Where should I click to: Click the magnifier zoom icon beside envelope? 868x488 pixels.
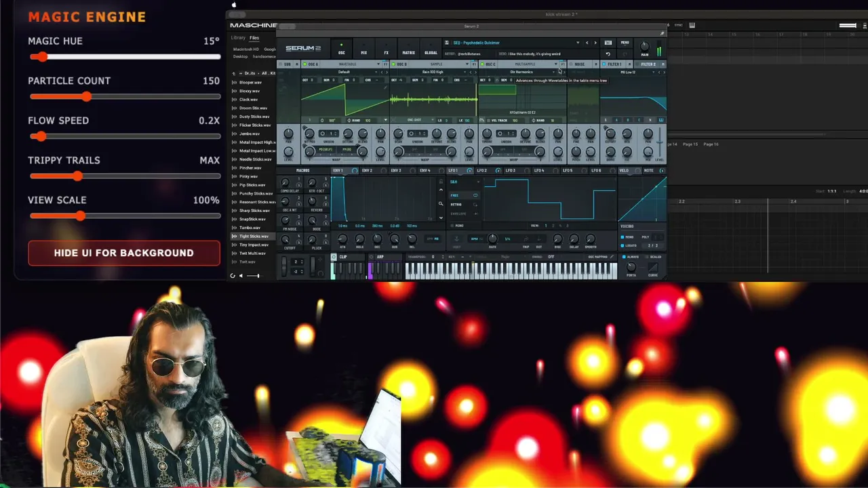coord(441,203)
